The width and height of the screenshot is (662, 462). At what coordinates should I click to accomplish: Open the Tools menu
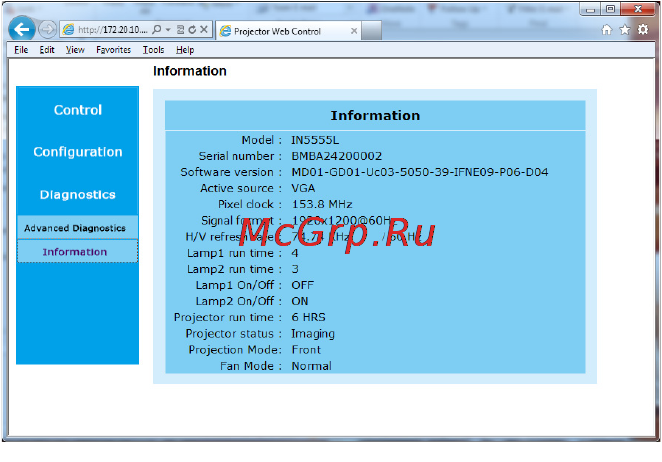tap(153, 50)
